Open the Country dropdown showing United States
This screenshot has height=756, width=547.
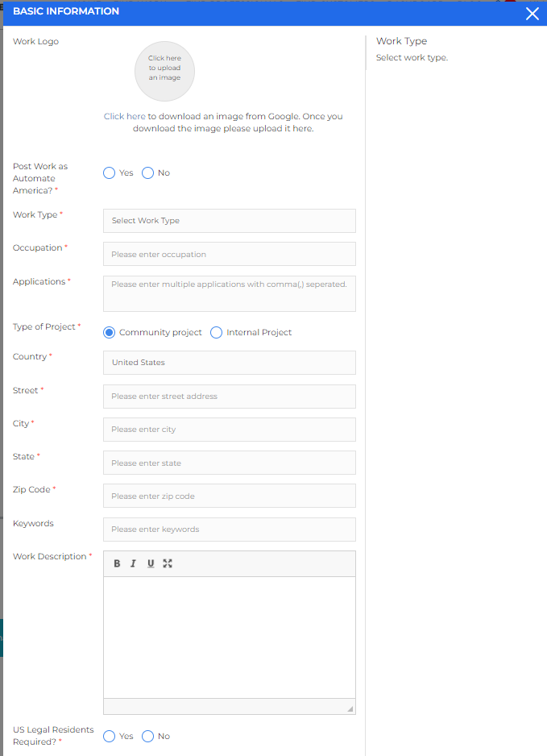229,363
